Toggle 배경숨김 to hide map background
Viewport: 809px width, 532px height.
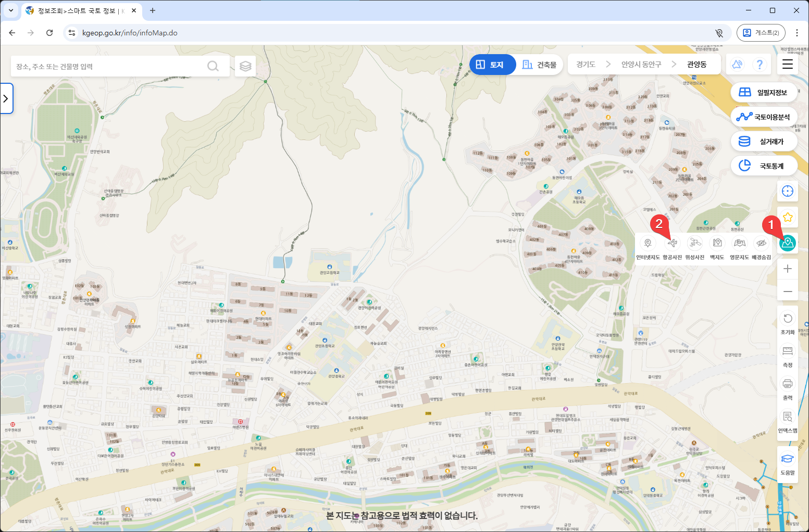tap(761, 248)
